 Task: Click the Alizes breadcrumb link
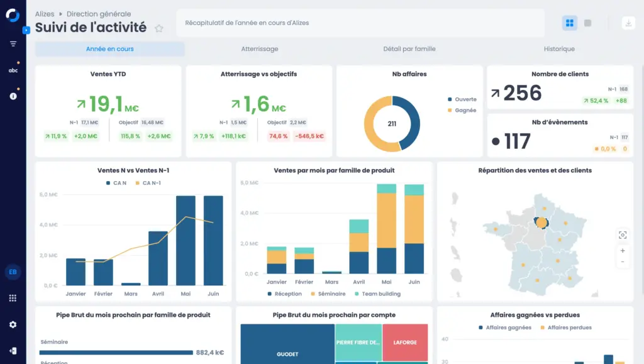(x=45, y=14)
